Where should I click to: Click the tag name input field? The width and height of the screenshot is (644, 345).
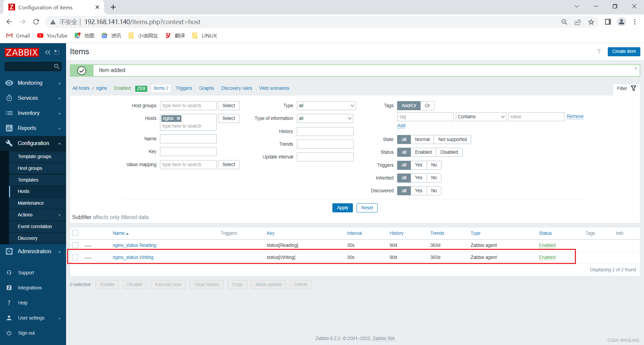[x=425, y=117]
